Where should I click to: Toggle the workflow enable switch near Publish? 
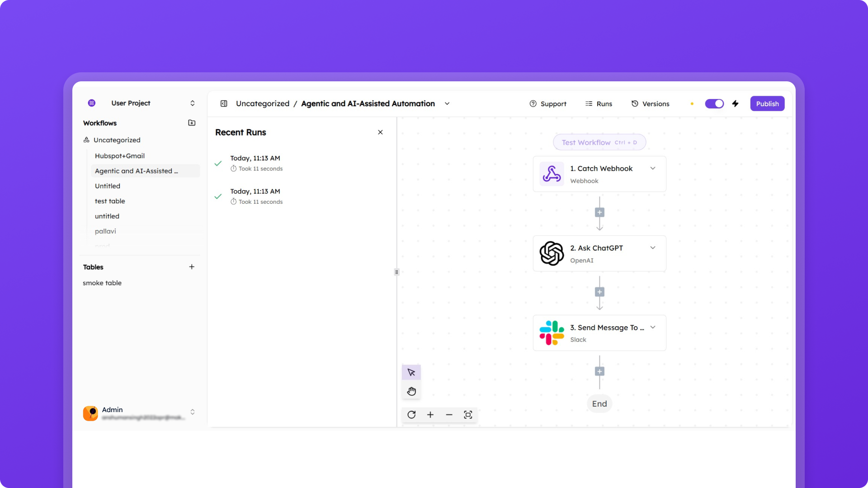click(x=714, y=103)
